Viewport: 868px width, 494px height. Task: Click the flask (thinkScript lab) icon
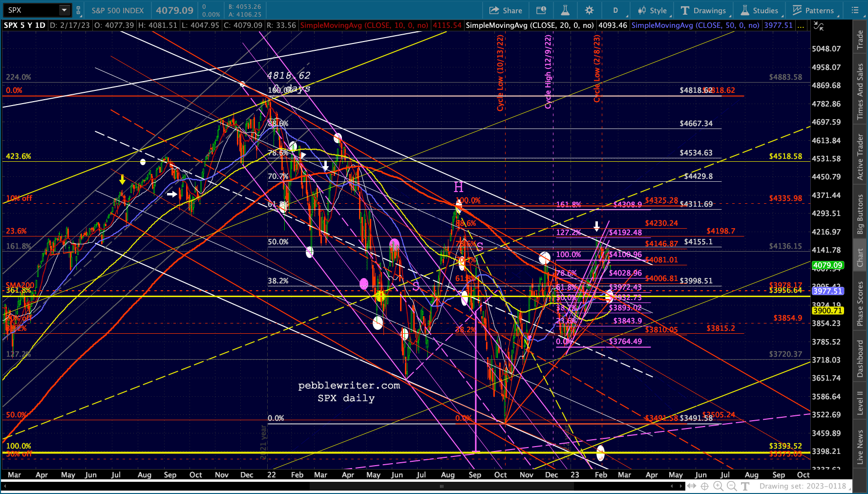565,10
